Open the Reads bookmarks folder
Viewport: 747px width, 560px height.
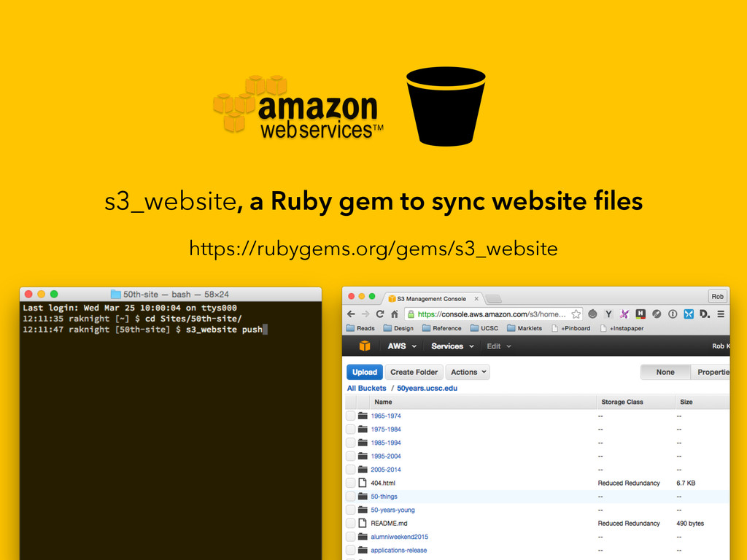point(360,328)
